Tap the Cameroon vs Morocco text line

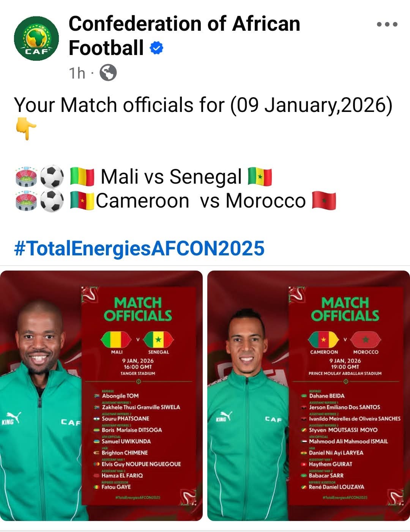click(x=200, y=201)
